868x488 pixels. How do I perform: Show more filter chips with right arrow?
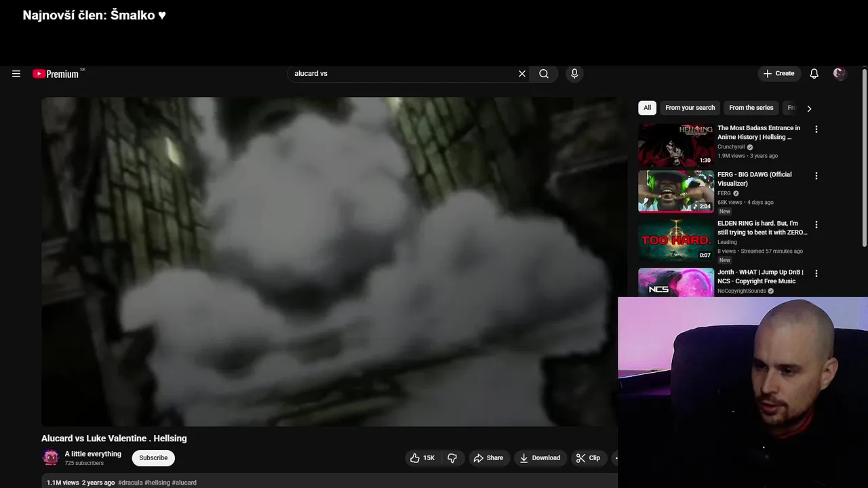(x=809, y=108)
